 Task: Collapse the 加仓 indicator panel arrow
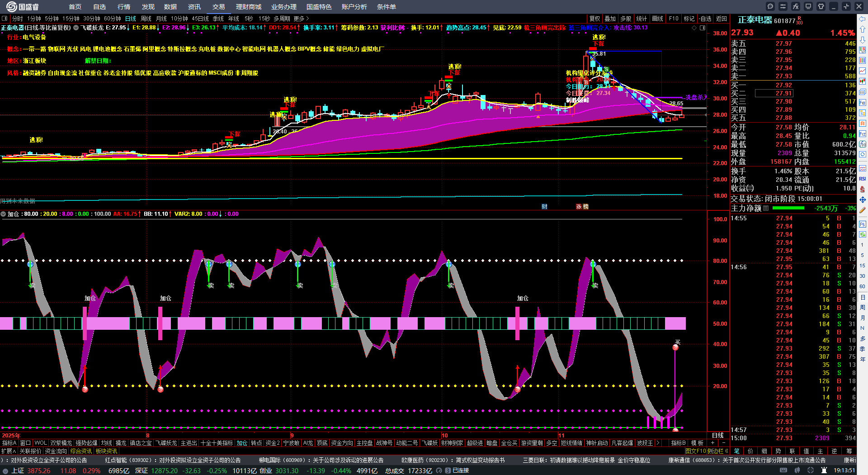coord(3,214)
